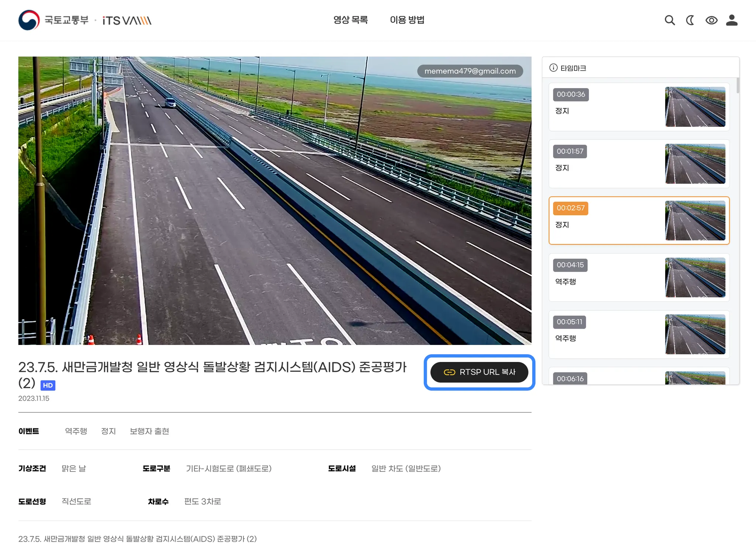Click the 00:06:16 timestamp badge
756x556 pixels.
570,379
